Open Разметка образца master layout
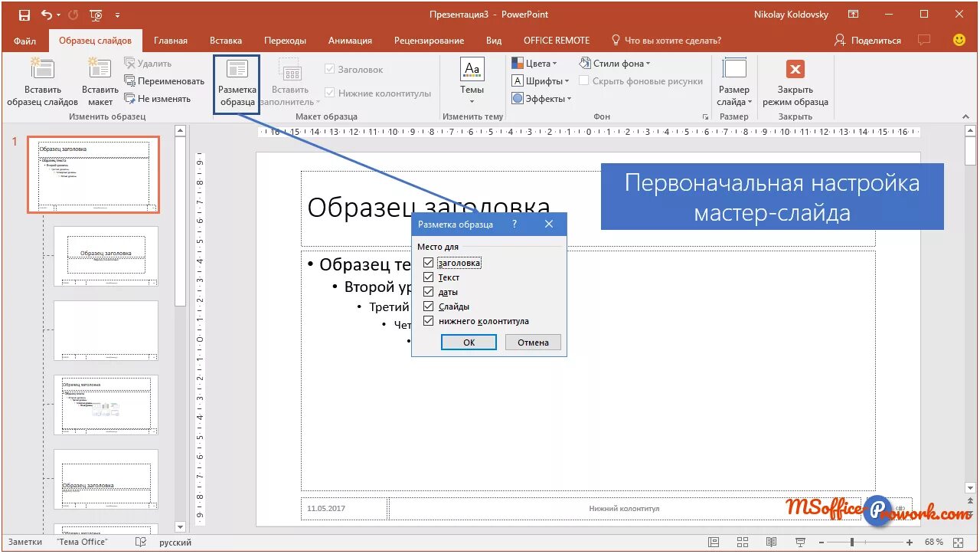Viewport: 980px width, 554px height. [237, 83]
